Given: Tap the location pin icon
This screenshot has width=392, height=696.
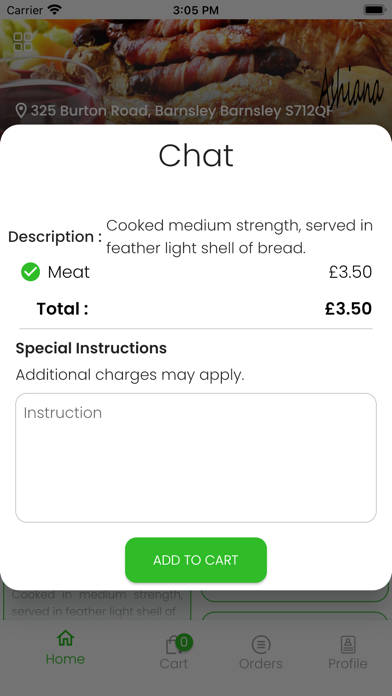Looking at the screenshot, I should pyautogui.click(x=21, y=111).
